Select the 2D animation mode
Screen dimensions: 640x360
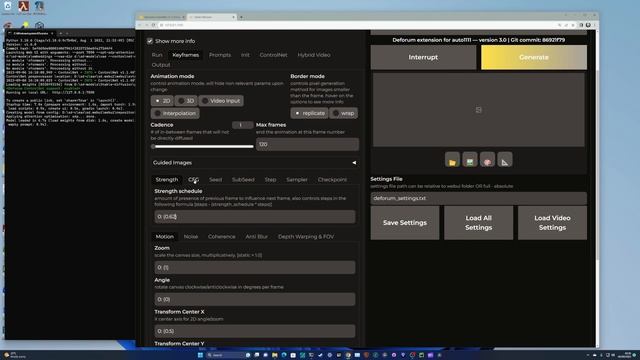(162, 100)
